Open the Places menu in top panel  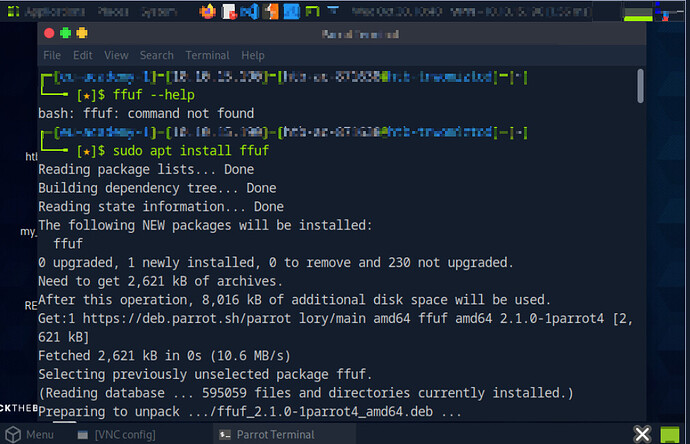click(x=113, y=11)
